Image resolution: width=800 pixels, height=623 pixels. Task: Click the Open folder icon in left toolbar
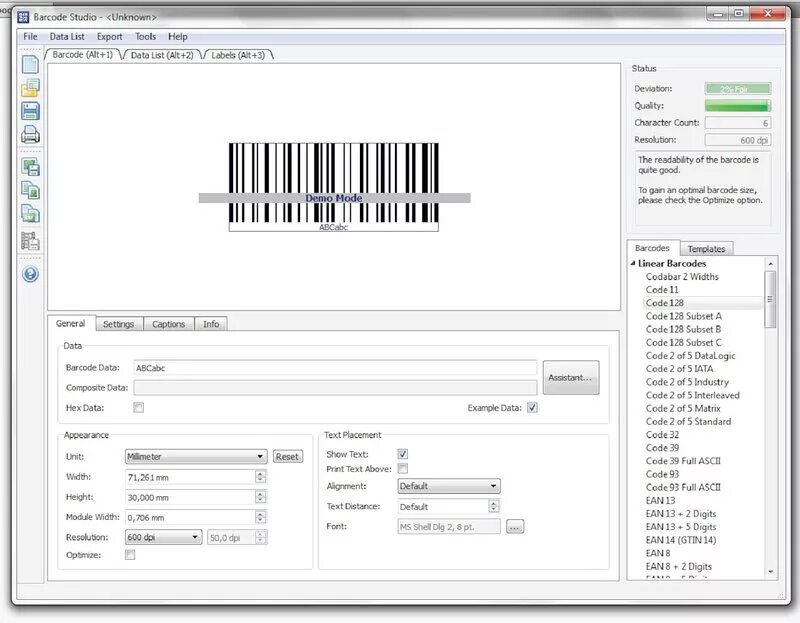30,88
